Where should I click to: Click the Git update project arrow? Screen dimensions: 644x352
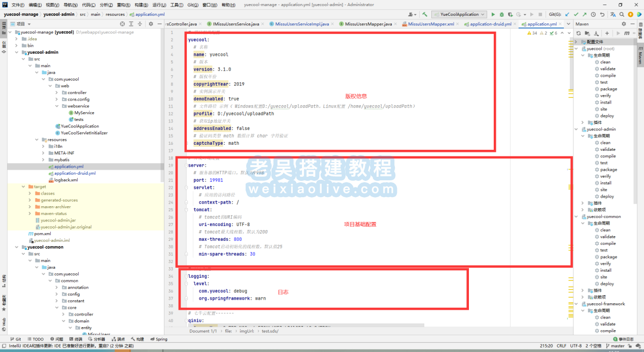click(x=566, y=15)
